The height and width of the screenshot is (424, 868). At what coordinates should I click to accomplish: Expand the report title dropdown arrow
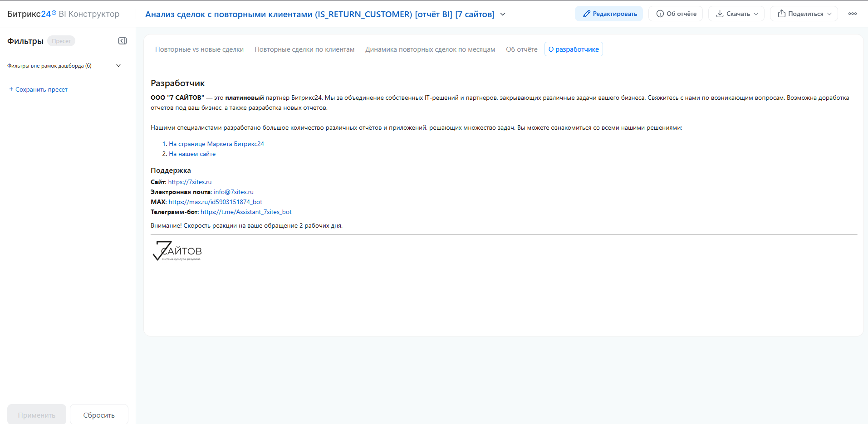503,14
